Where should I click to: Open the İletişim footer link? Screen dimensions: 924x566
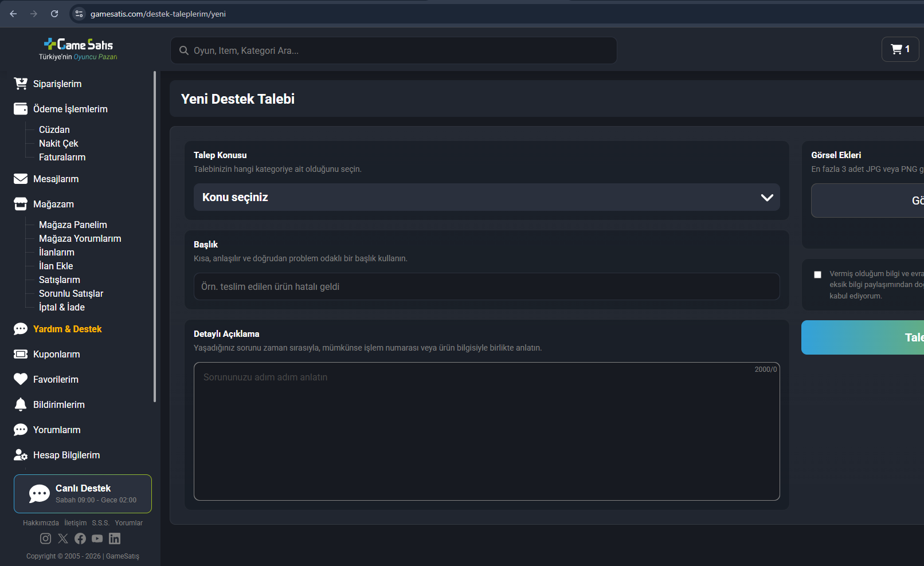click(x=76, y=523)
